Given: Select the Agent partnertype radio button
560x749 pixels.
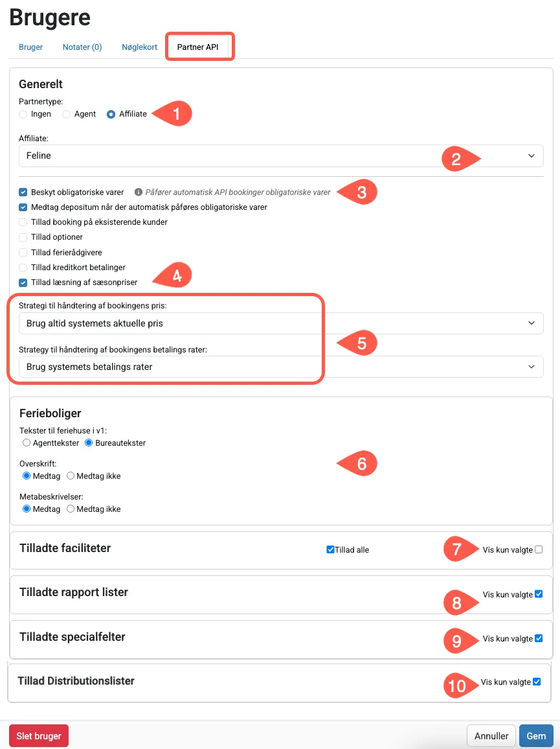Looking at the screenshot, I should point(65,113).
